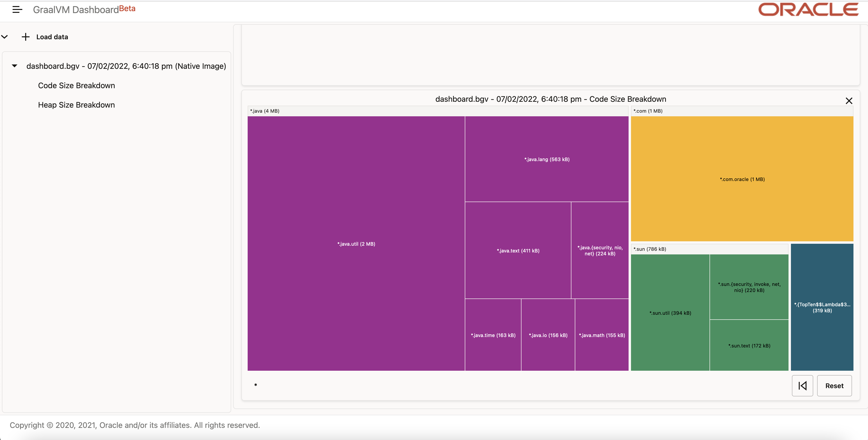
Task: Open Code Size Breakdown view
Action: tap(77, 86)
